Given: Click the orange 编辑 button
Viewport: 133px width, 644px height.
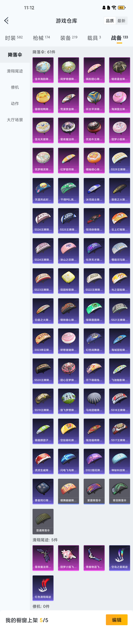Looking at the screenshot, I should click(116, 620).
